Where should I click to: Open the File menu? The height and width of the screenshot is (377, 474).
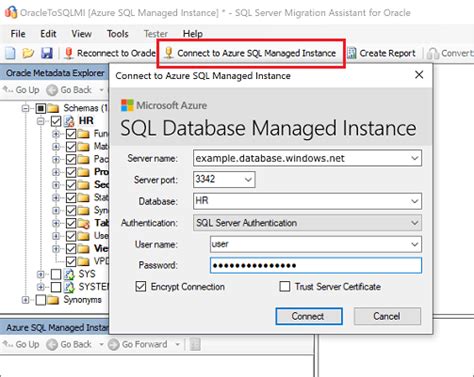click(x=18, y=34)
